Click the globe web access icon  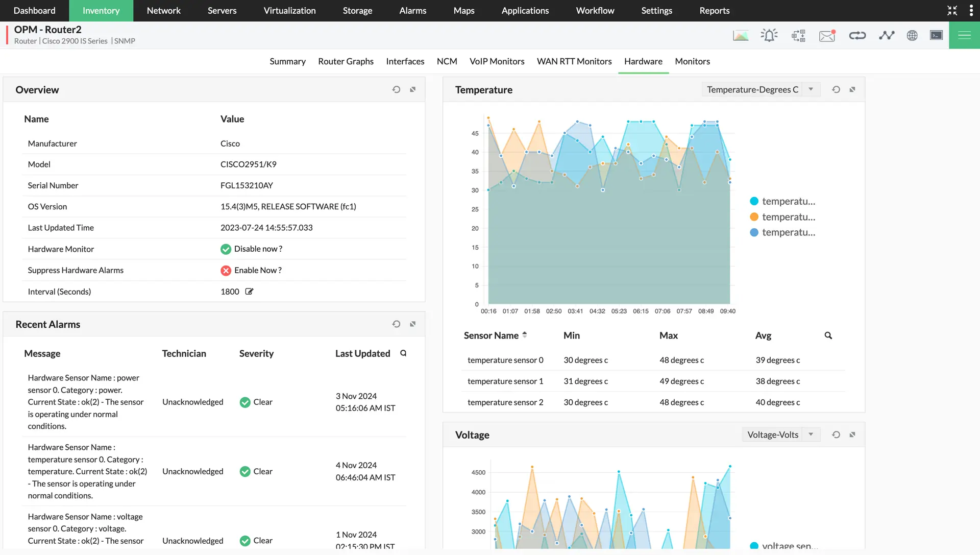click(912, 35)
